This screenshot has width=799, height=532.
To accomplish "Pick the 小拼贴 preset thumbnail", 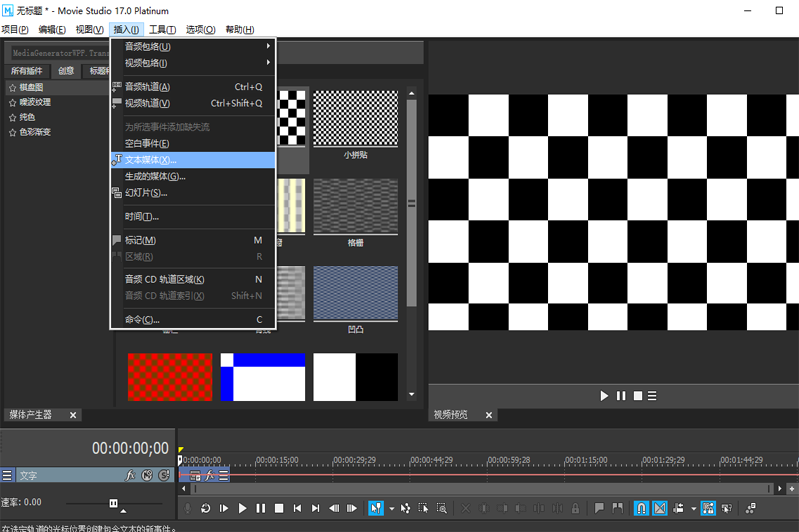I will click(355, 119).
